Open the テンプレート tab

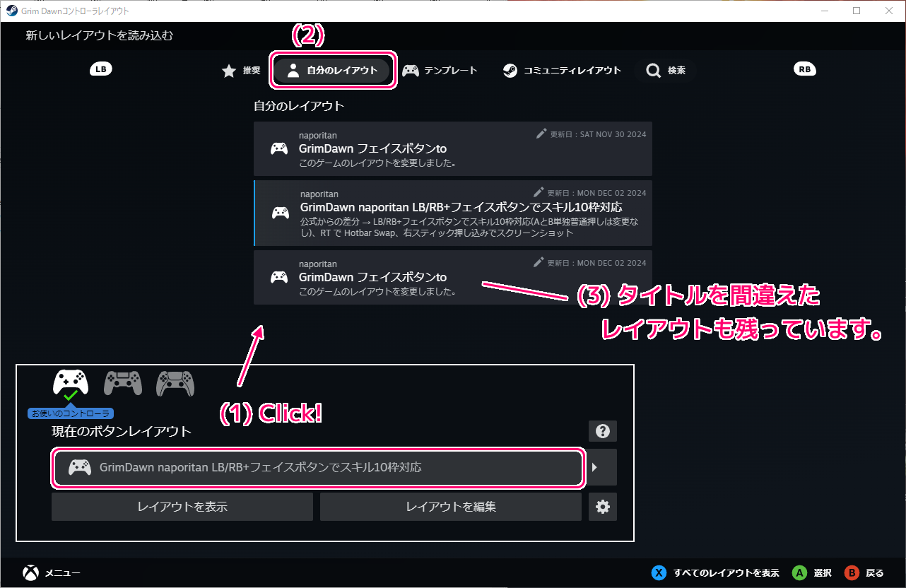point(440,71)
